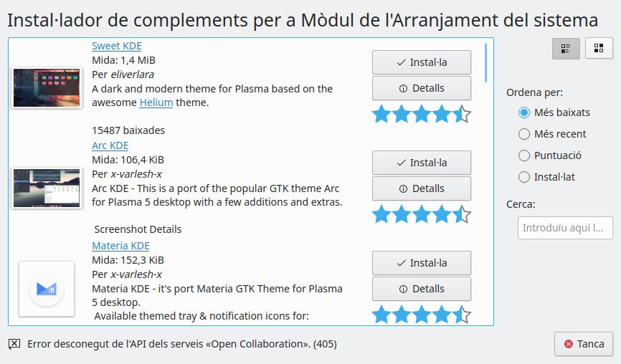The image size is (621, 364).
Task: Install the Sweet KDE theme
Action: (x=421, y=62)
